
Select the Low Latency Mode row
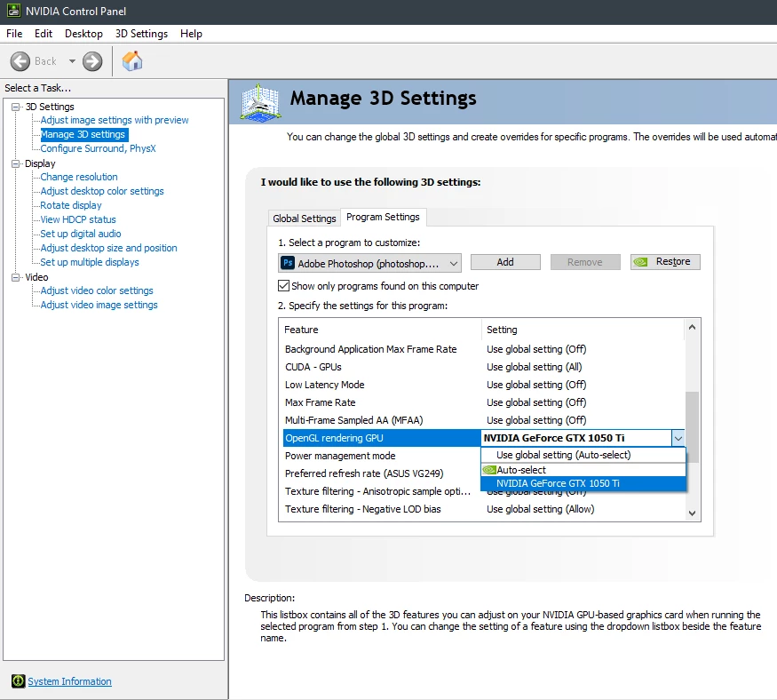click(x=484, y=385)
